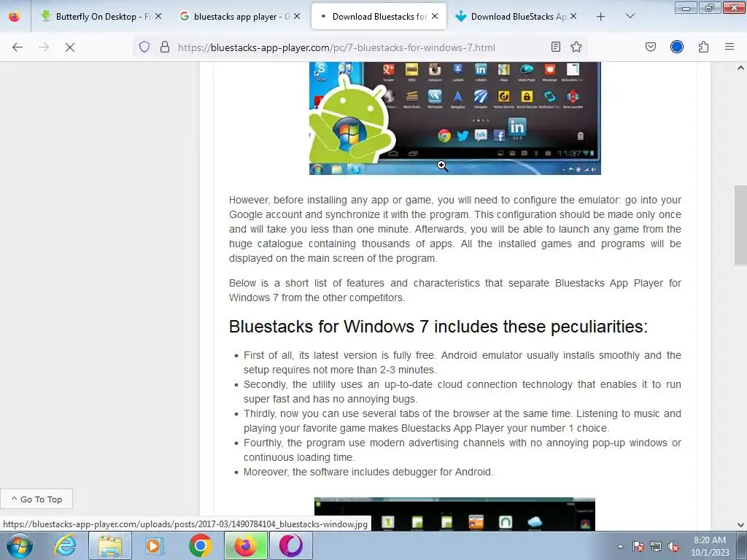Viewport: 747px width, 560px height.
Task: Open the Firefox account menu
Action: pos(677,47)
